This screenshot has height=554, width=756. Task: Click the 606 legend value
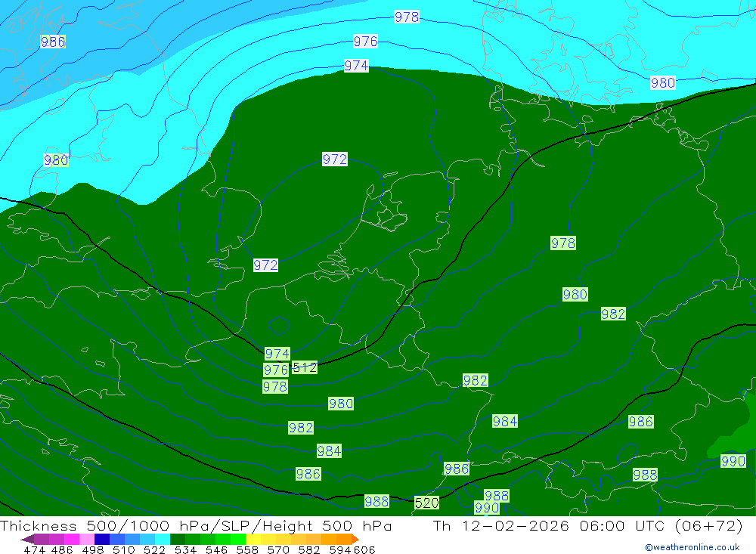[364, 549]
